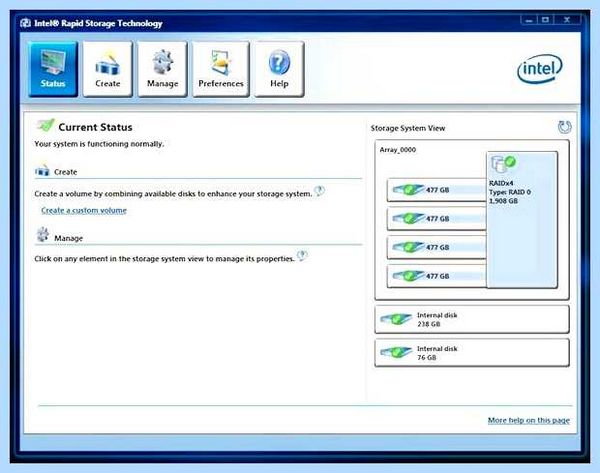Click the Create a custom volume link
This screenshot has height=473, width=600.
point(84,210)
